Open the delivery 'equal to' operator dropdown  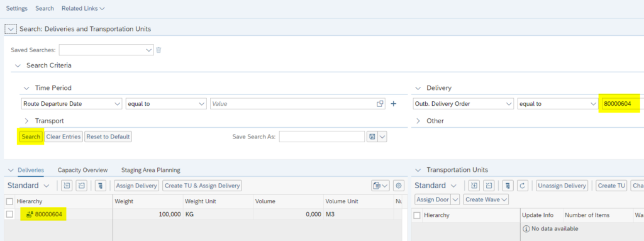pyautogui.click(x=593, y=104)
